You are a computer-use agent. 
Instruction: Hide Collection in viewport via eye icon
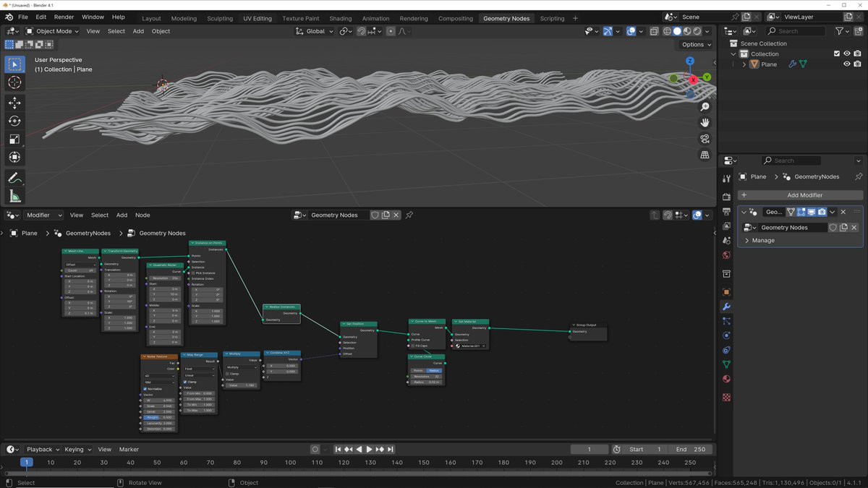point(847,53)
